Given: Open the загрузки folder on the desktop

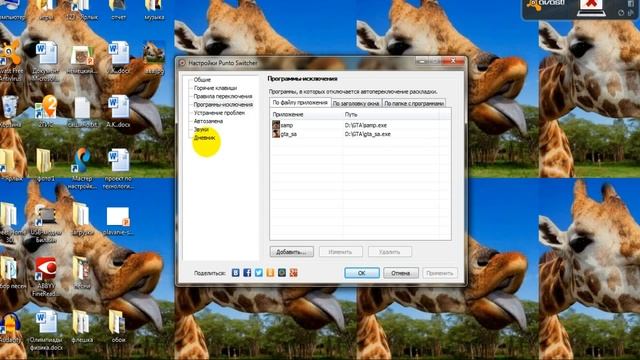Looking at the screenshot, I should coord(82,220).
